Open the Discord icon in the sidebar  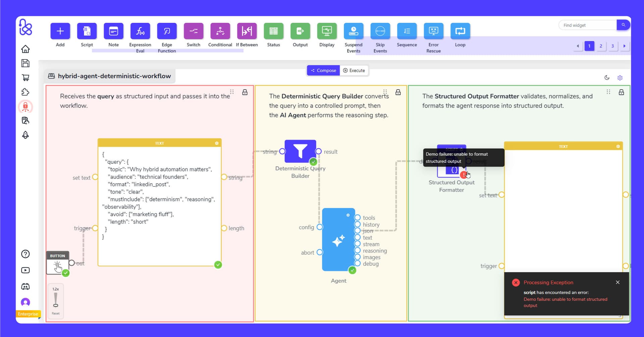click(25, 286)
